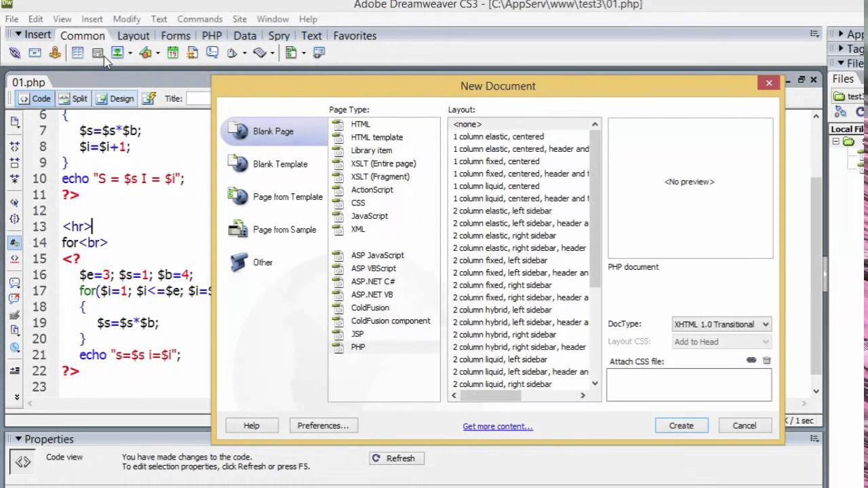Screen dimensions: 868x488
Task: Click the Remove Comment icon in coding toolbar
Action: point(15,298)
